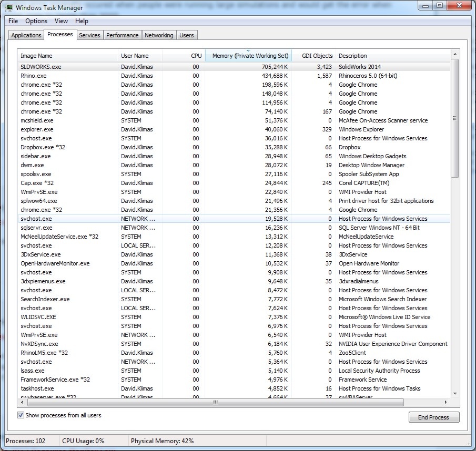
Task: Select the spoolsv.exe process
Action: [x=234, y=174]
